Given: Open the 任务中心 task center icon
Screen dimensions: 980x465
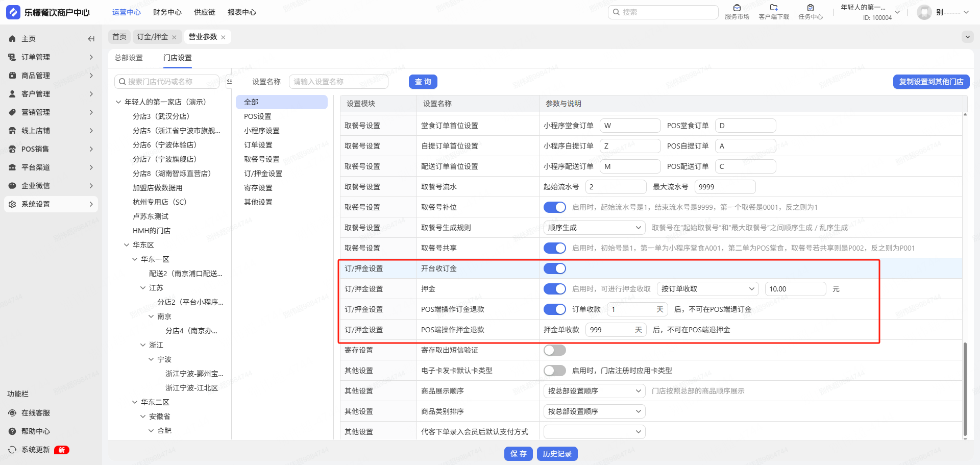Looking at the screenshot, I should click(x=810, y=8).
